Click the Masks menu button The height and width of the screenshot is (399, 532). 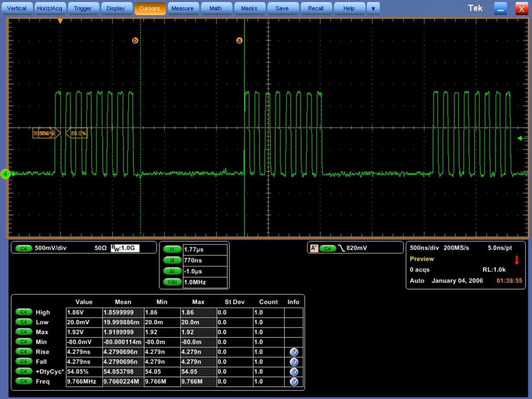tap(249, 9)
